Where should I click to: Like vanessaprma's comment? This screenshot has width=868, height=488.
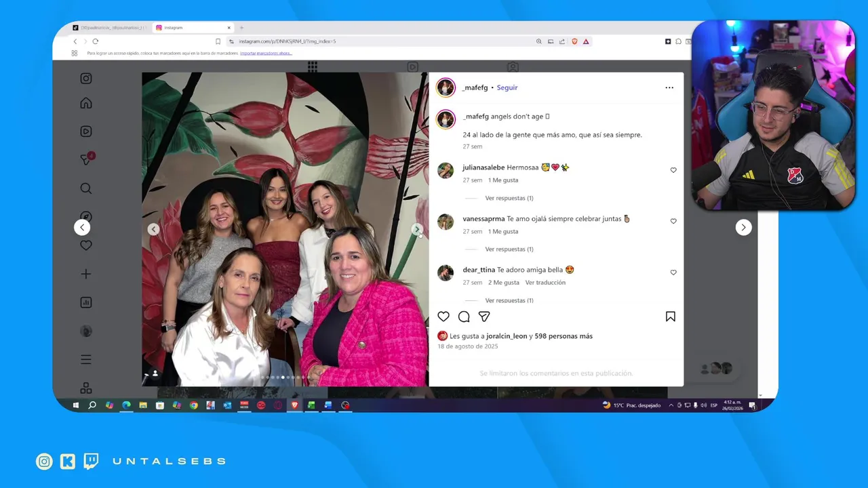coord(673,221)
